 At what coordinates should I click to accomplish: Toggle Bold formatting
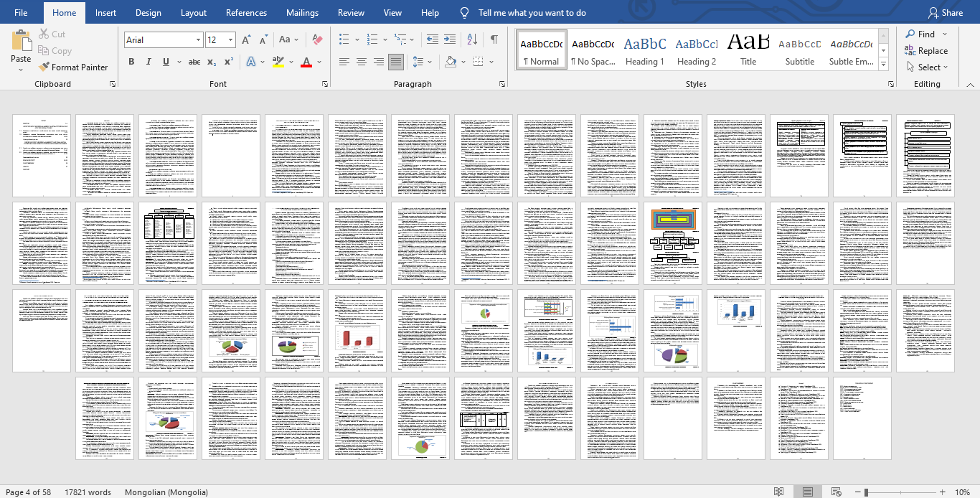coord(131,62)
